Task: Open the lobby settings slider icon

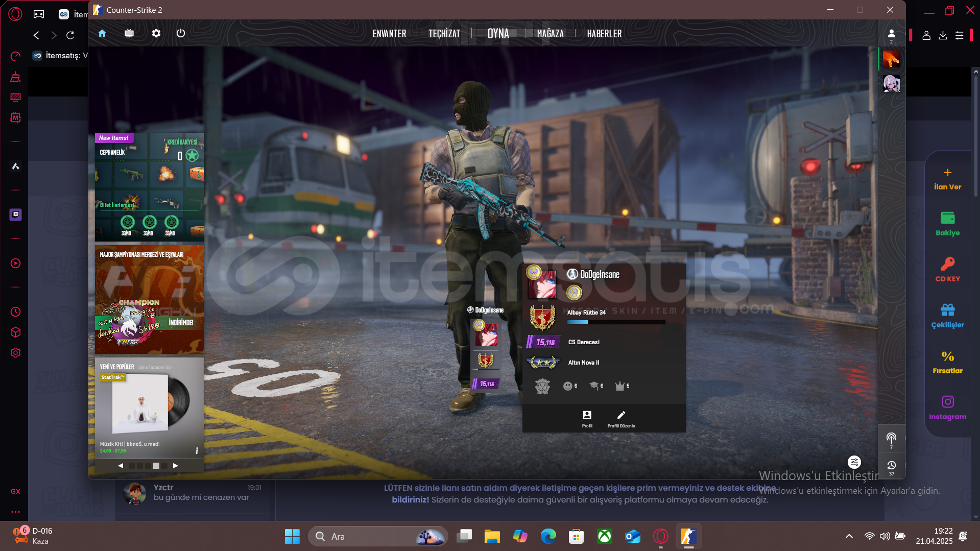Action: [x=854, y=462]
